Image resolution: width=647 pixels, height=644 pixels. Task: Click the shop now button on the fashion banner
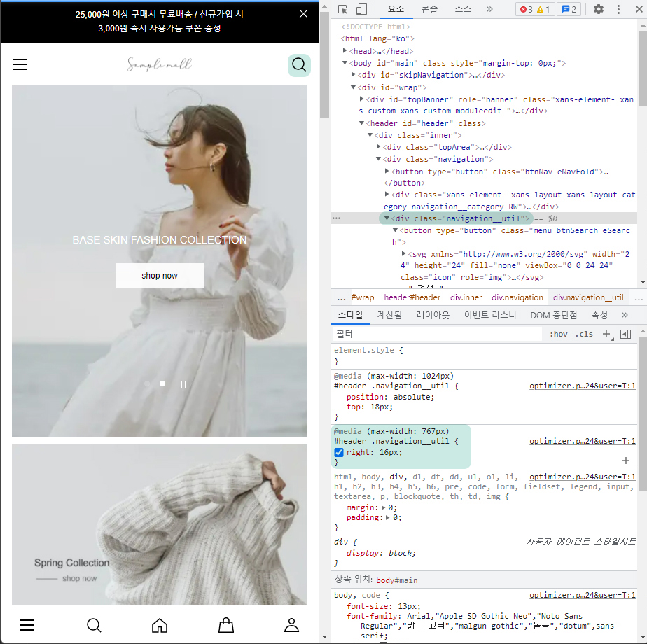160,276
